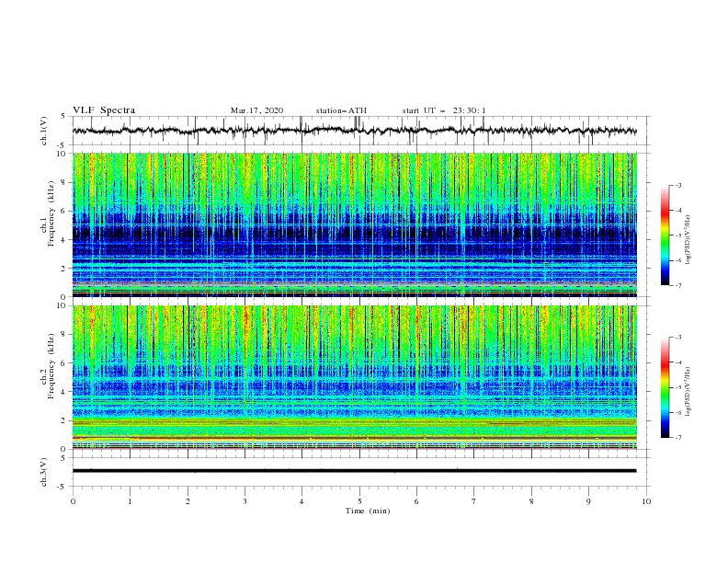Click time axis tick label "6"
Image resolution: width=728 pixels, height=563 pixels.
click(x=416, y=501)
